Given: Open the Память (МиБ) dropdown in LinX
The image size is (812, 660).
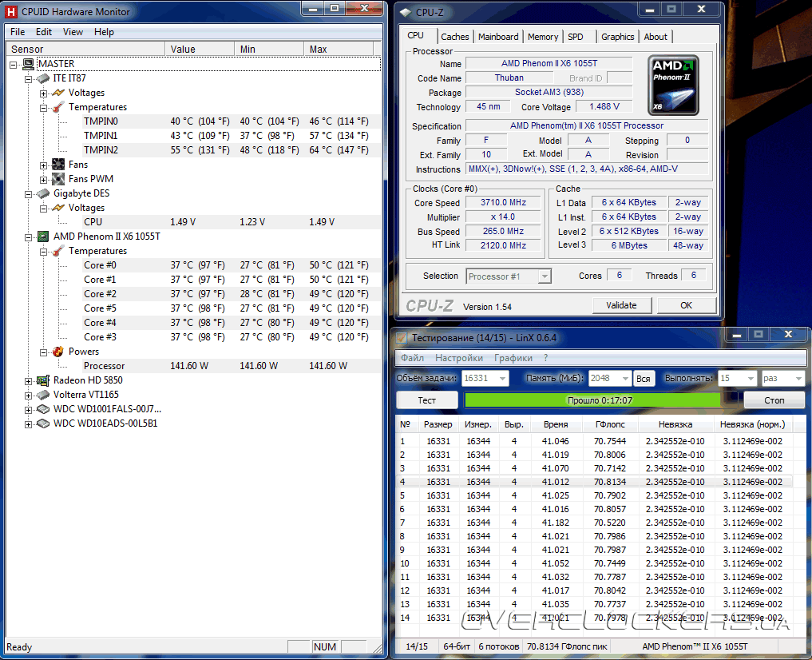Looking at the screenshot, I should [x=625, y=379].
